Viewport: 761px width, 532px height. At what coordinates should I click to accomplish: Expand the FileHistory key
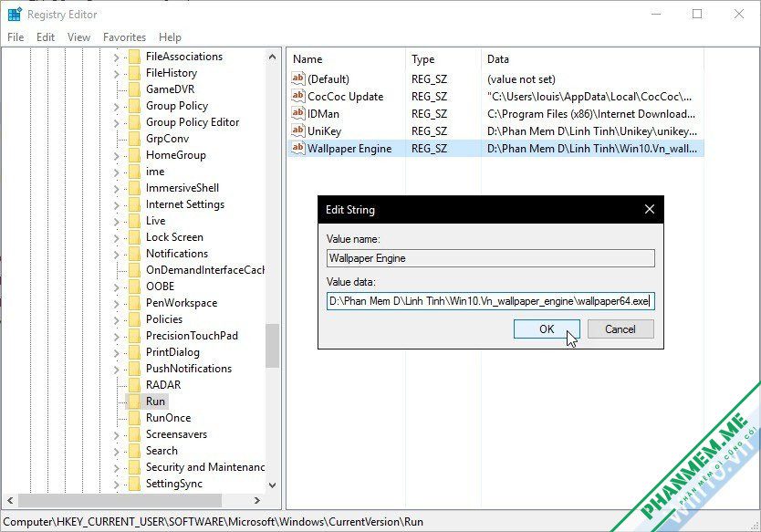click(x=116, y=74)
